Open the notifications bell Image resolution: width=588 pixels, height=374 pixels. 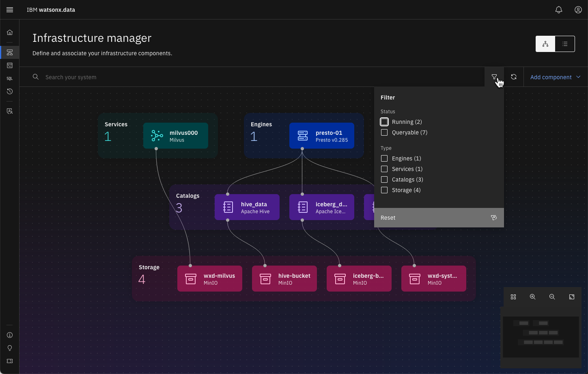559,10
